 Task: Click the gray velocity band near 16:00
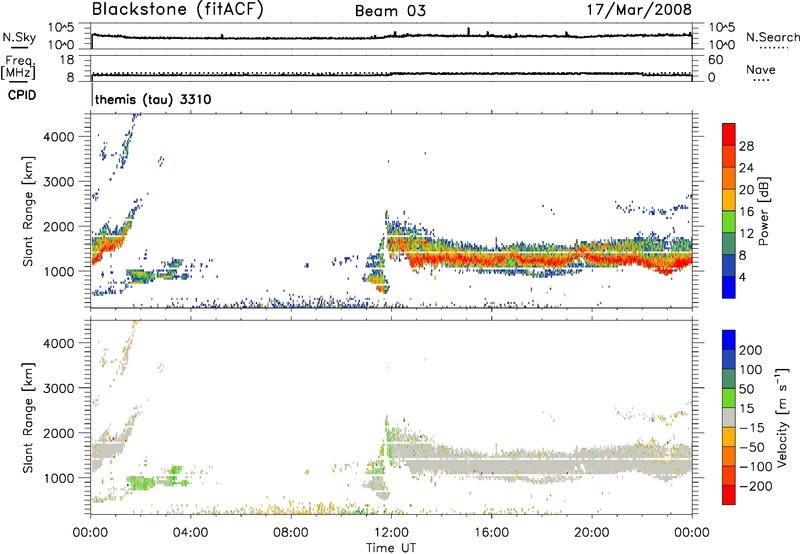click(x=491, y=462)
